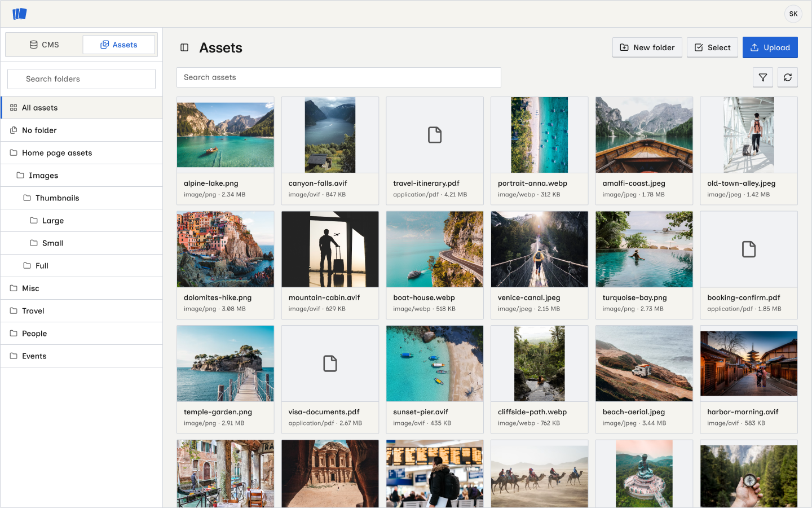This screenshot has height=508, width=812.
Task: Click the Select button
Action: click(712, 47)
